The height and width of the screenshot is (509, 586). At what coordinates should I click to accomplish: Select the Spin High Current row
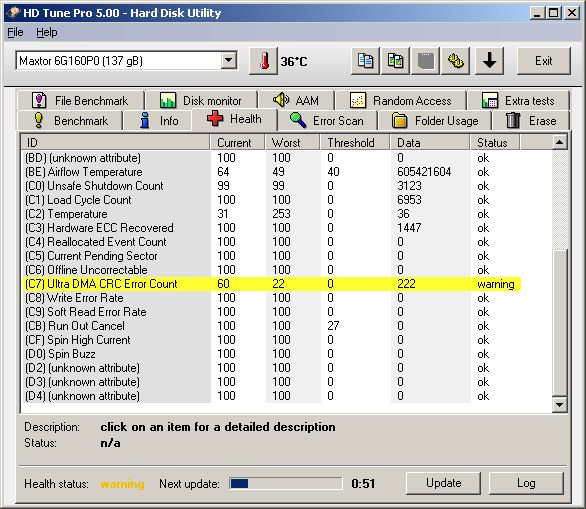[271, 340]
